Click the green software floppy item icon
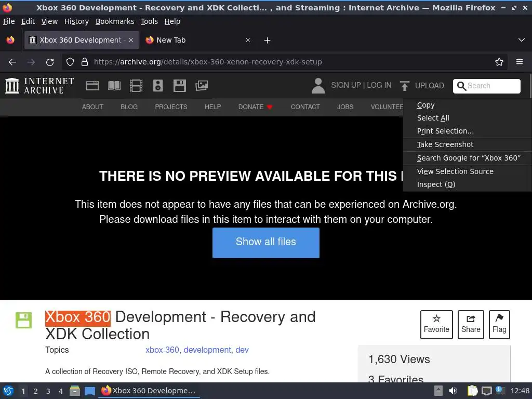Screen dimensions: 532x399 point(23,320)
